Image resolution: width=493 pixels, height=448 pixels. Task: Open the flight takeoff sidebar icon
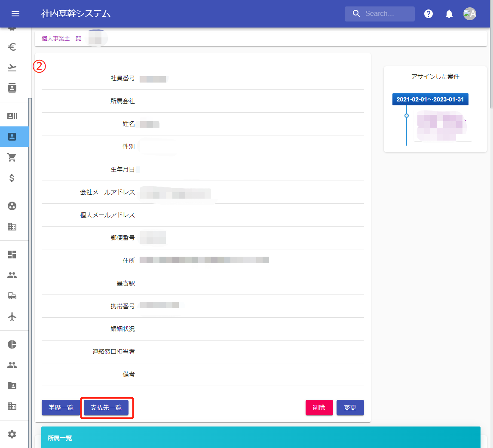pos(12,68)
